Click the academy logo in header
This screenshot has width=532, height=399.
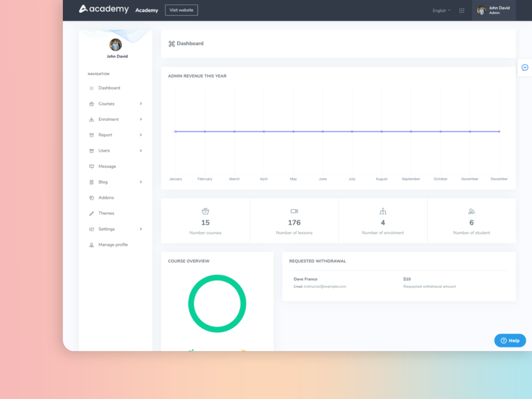click(104, 9)
